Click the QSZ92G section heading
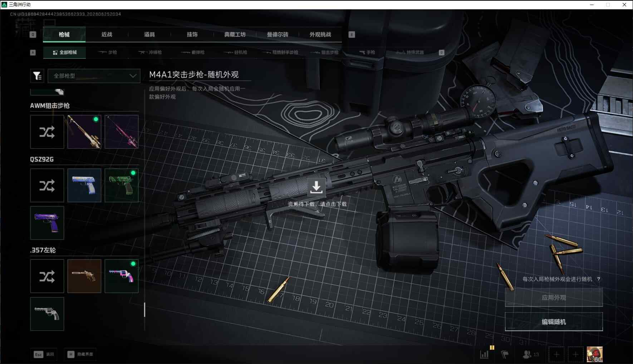 coord(42,159)
